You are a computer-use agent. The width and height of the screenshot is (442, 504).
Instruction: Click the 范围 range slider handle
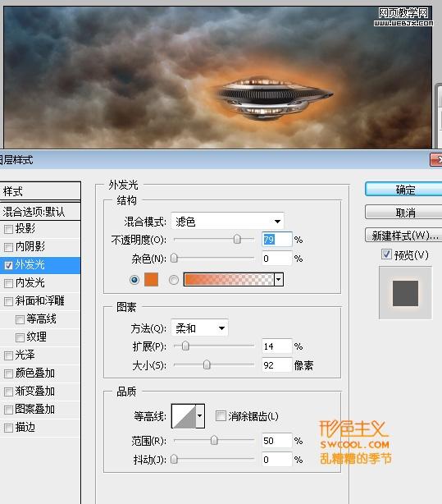[x=214, y=440]
